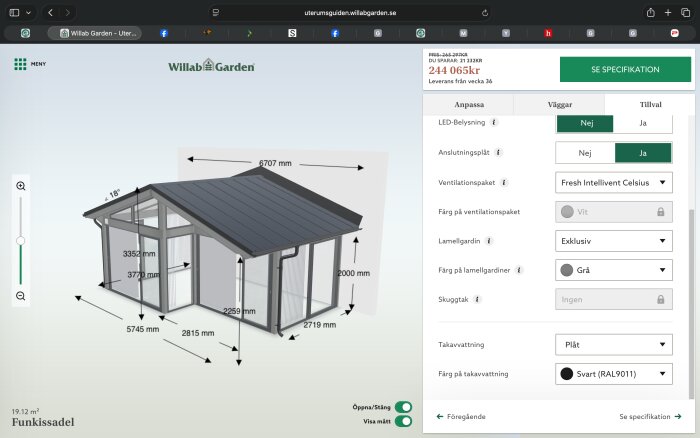Switch to the Väggar tab
The image size is (700, 438).
tap(559, 104)
